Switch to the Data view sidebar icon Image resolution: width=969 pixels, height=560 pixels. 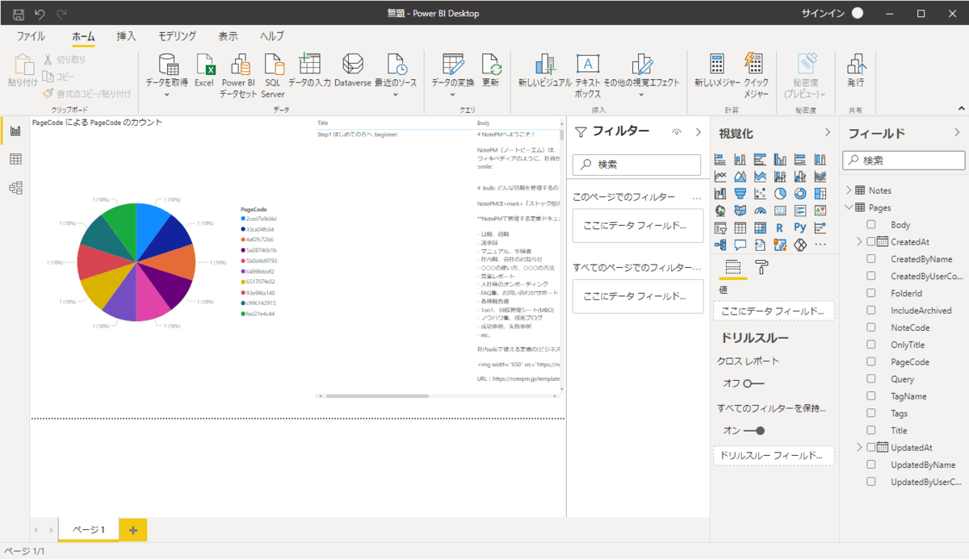point(15,159)
